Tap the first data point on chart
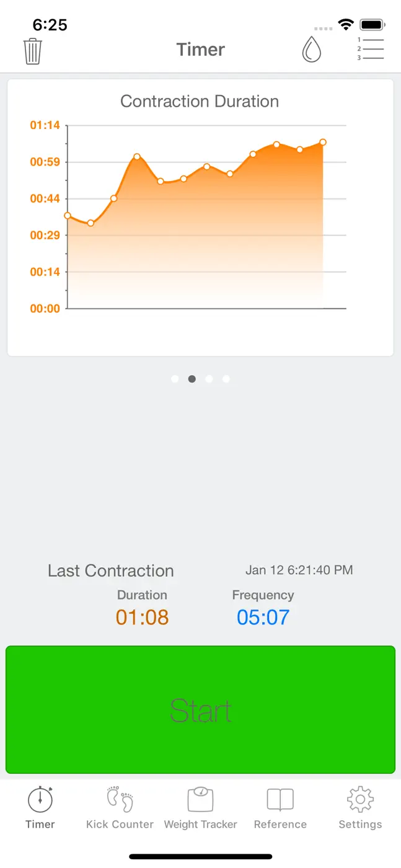The width and height of the screenshot is (401, 868). [x=68, y=216]
